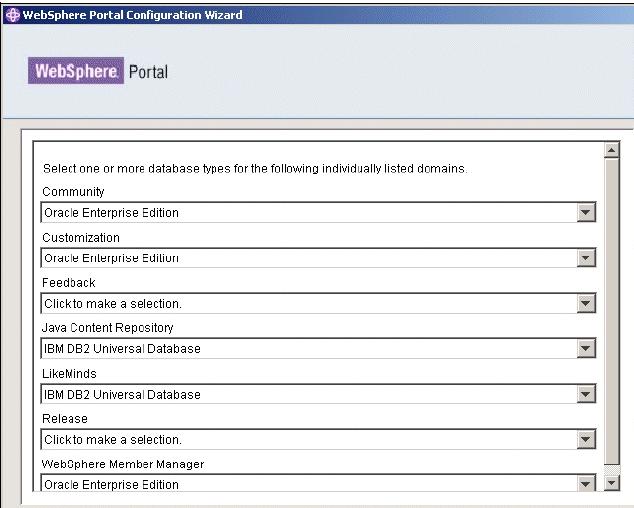The image size is (634, 508).
Task: Click the 'WebSphere Member Manager' label
Action: (x=123, y=464)
